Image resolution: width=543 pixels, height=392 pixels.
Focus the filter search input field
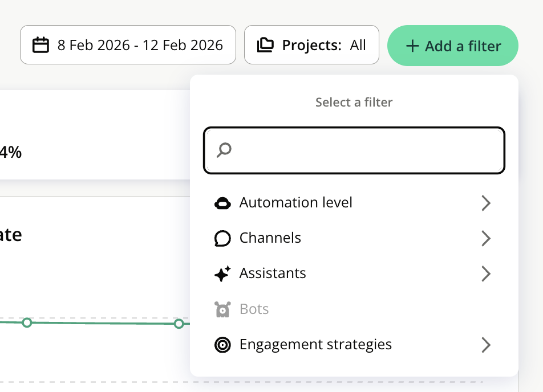pyautogui.click(x=365, y=150)
